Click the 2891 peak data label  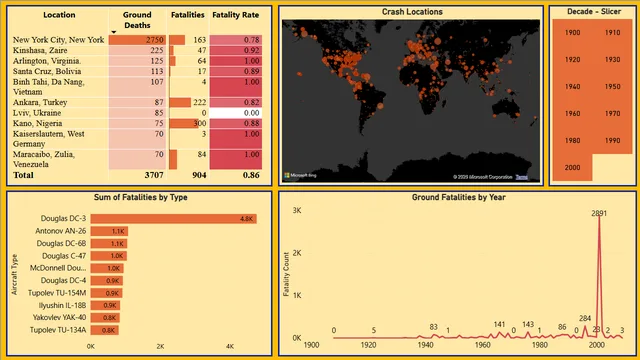[x=599, y=213]
